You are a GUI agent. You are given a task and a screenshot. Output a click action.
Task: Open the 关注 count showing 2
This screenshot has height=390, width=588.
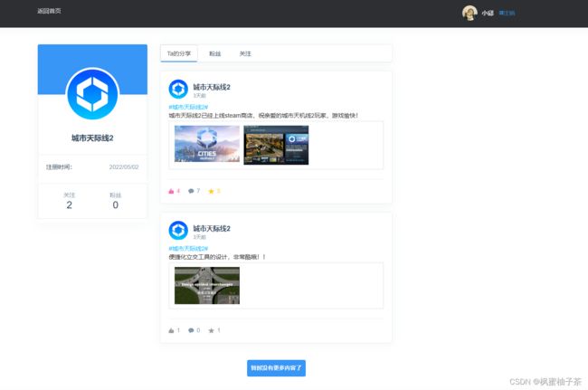pos(69,201)
